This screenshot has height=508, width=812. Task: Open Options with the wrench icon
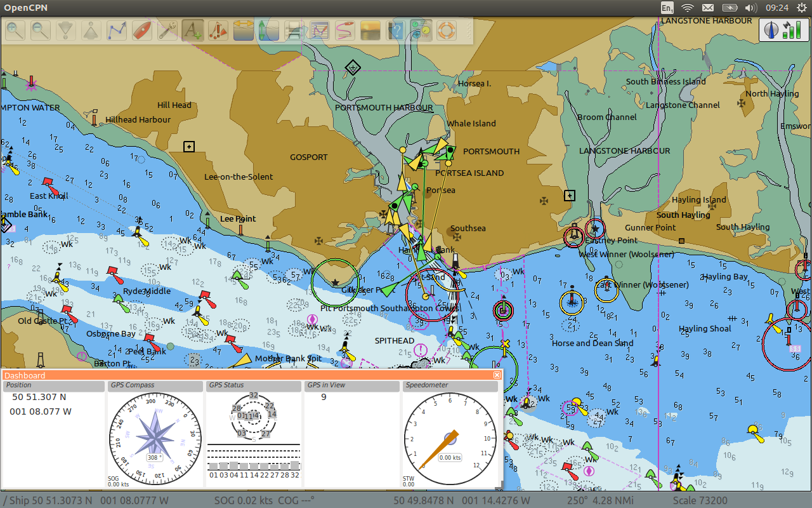tap(167, 30)
